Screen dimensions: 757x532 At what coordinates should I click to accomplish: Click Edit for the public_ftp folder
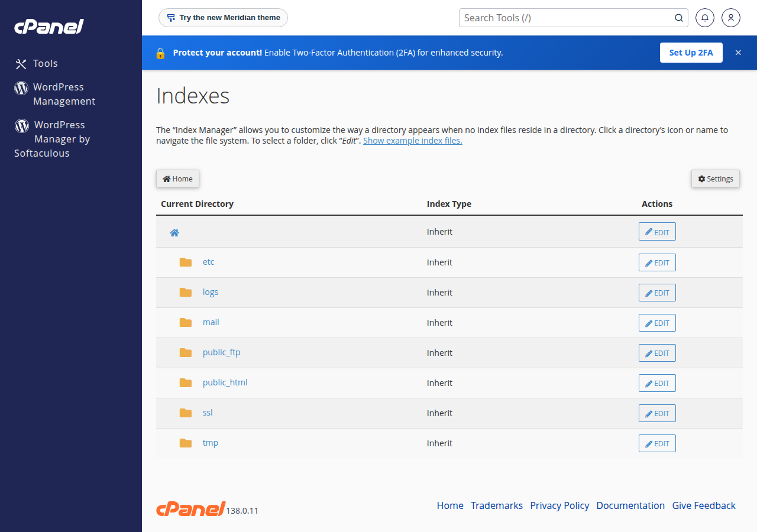coord(657,353)
